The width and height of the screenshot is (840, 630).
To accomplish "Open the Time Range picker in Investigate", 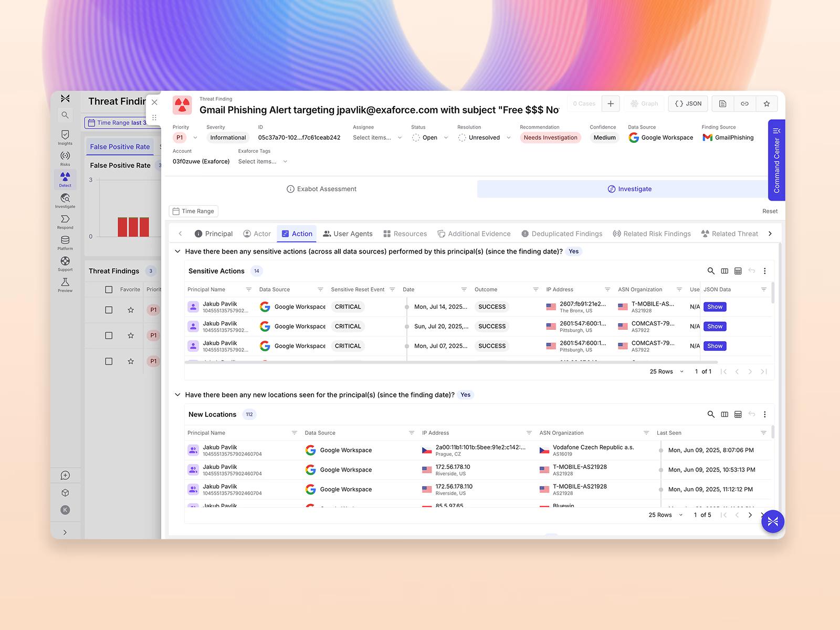I will pos(194,211).
